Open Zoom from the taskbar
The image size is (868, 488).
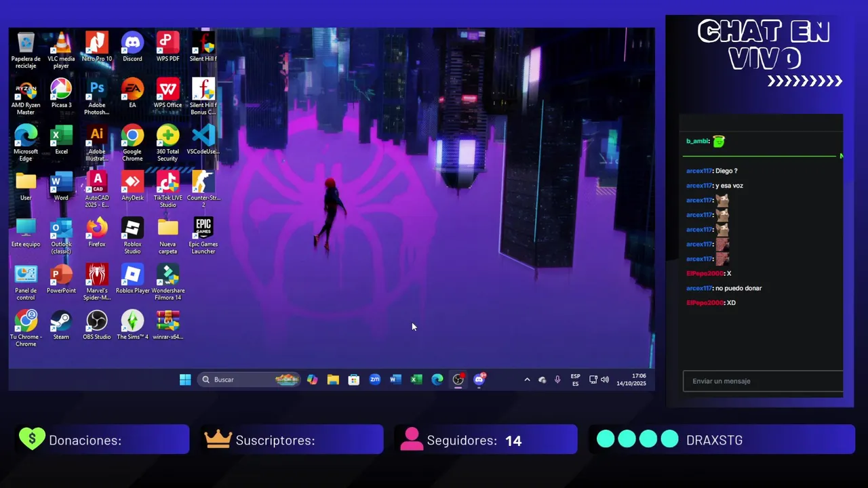pyautogui.click(x=374, y=380)
